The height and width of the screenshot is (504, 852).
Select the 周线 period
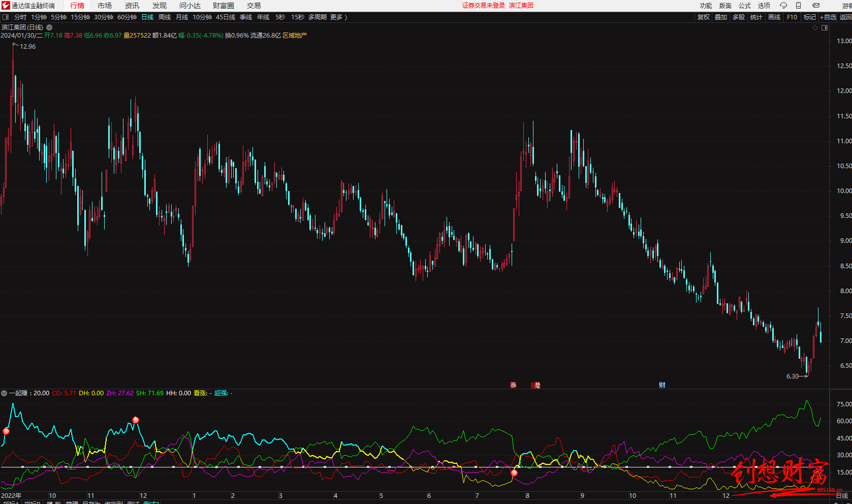pyautogui.click(x=165, y=17)
